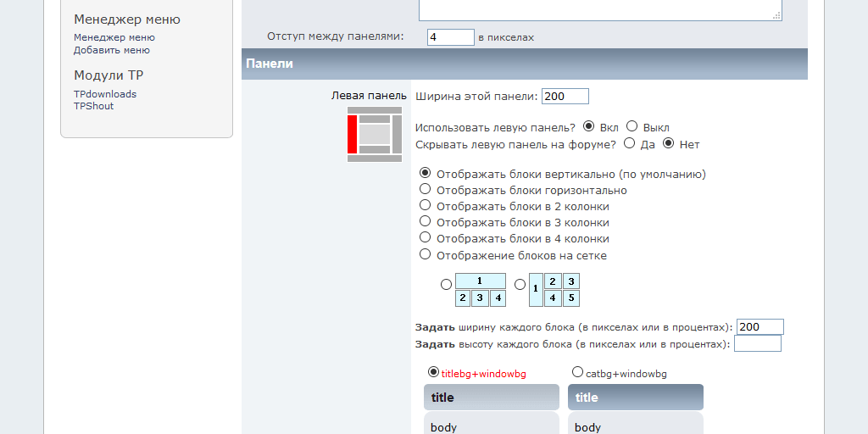Open Добавить меню link
This screenshot has height=434, width=868.
tap(111, 50)
